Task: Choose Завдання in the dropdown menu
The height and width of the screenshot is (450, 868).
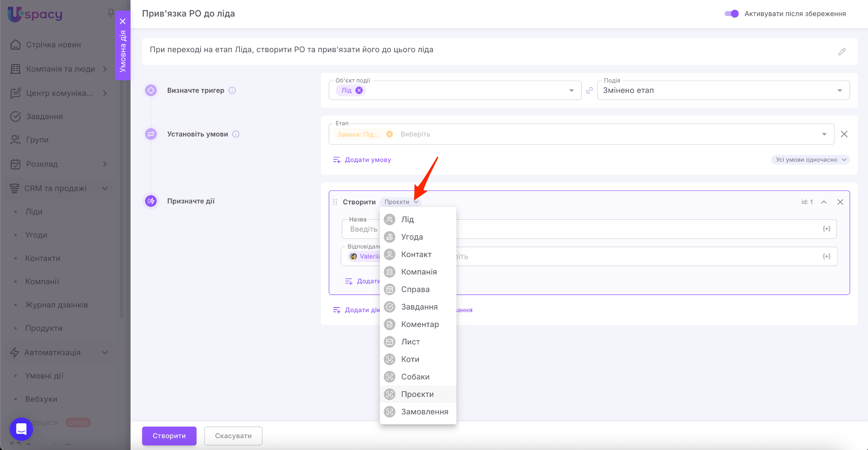Action: [419, 307]
